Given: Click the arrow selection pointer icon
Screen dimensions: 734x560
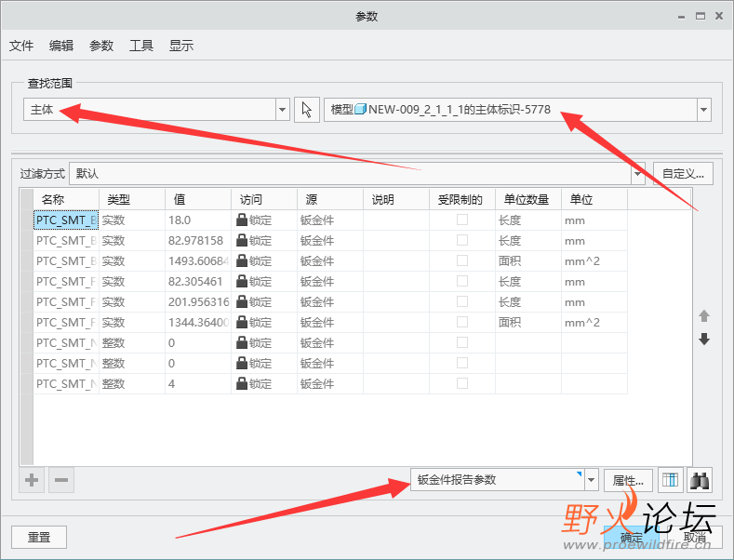Looking at the screenshot, I should point(307,110).
